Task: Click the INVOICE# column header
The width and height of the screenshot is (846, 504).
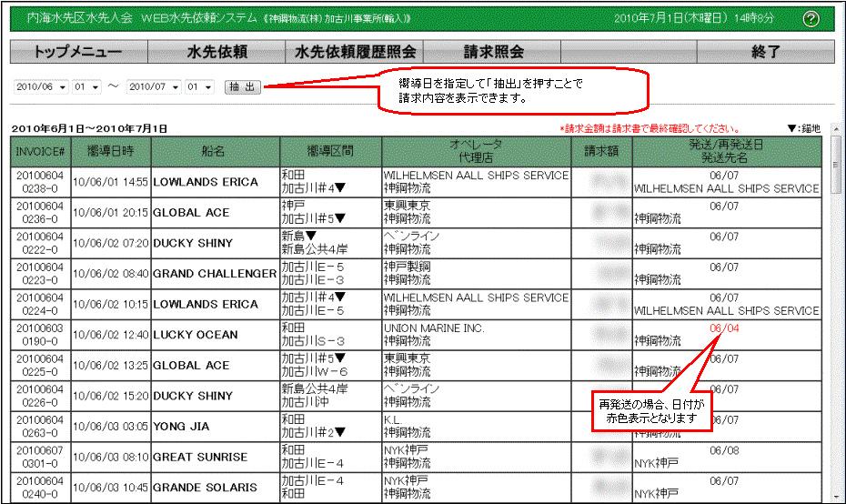Action: tap(40, 152)
